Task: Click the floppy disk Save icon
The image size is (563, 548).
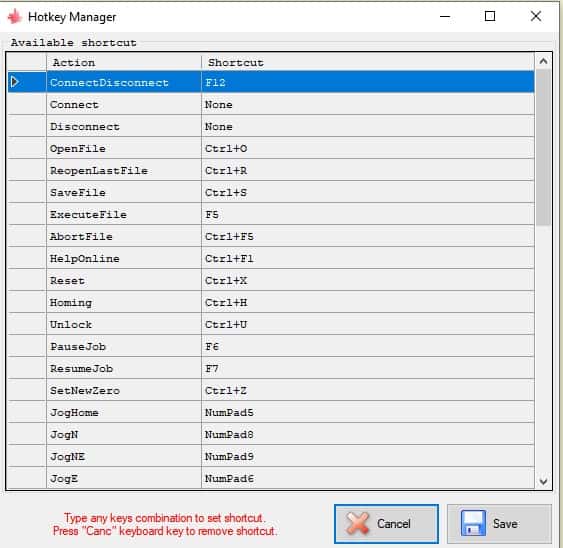Action: coord(473,523)
